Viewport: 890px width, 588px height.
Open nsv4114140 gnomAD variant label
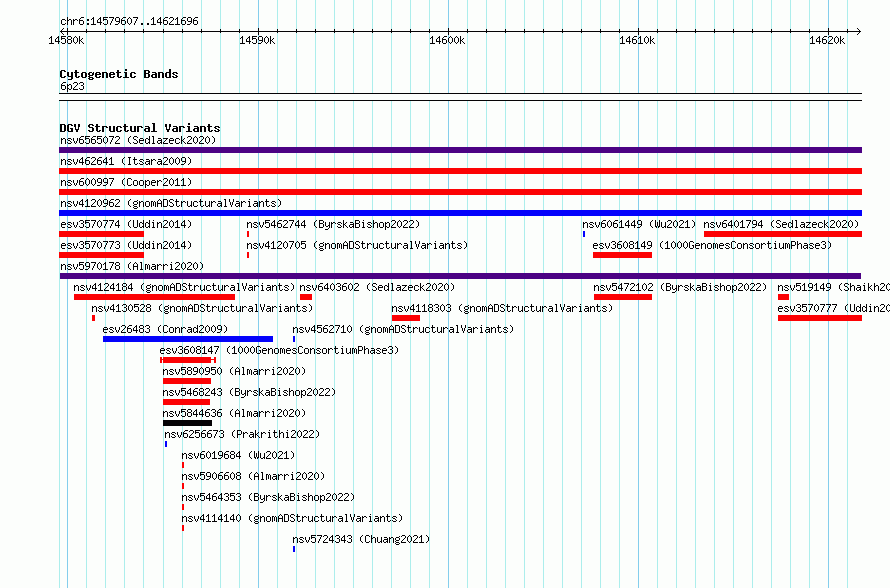click(292, 518)
